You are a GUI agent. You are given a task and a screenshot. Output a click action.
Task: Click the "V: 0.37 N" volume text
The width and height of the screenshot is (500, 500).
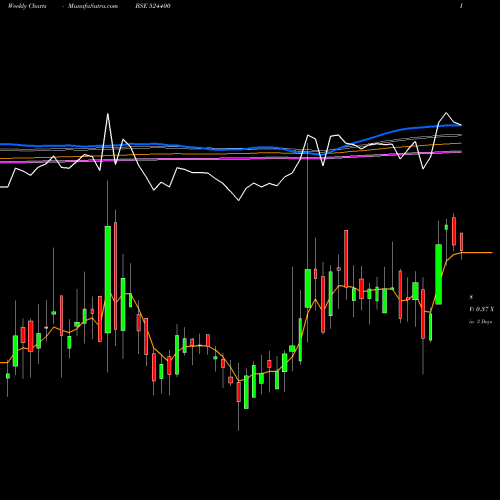[x=481, y=309]
